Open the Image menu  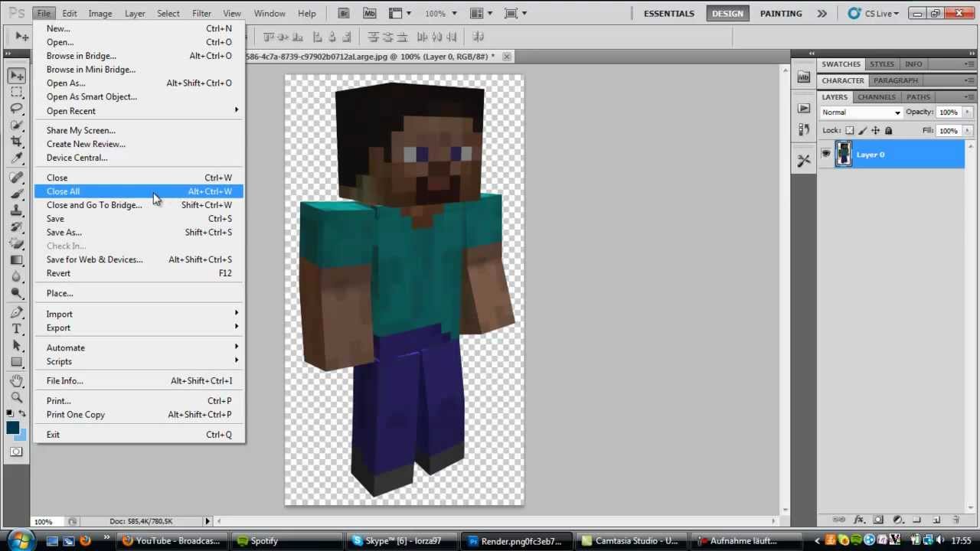point(100,13)
